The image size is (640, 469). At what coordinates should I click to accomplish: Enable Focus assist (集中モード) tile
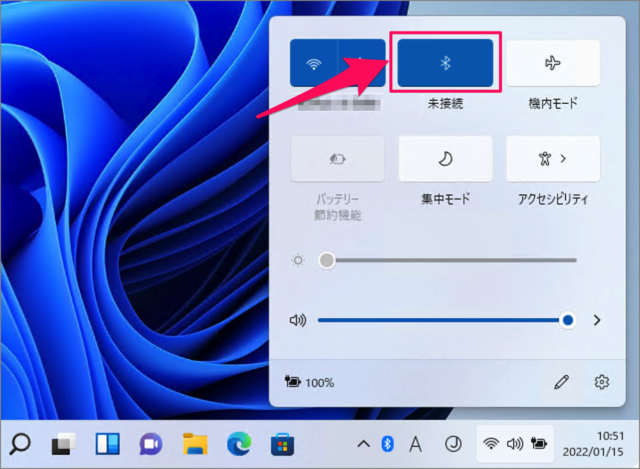click(x=445, y=159)
